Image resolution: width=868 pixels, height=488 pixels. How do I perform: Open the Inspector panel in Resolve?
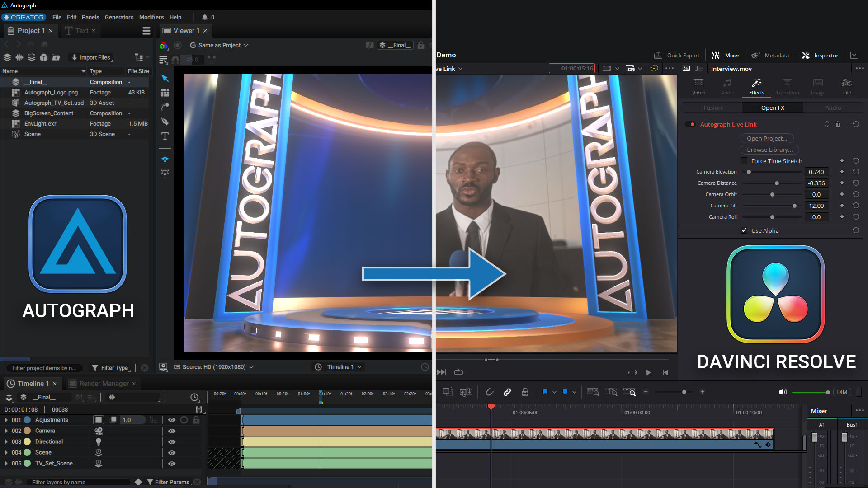click(820, 55)
